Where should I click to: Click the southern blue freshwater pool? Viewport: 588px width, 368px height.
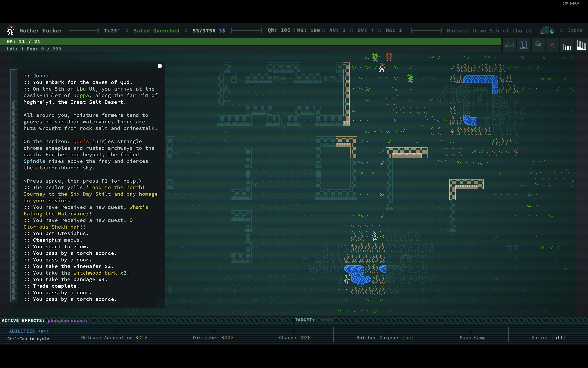(x=357, y=275)
